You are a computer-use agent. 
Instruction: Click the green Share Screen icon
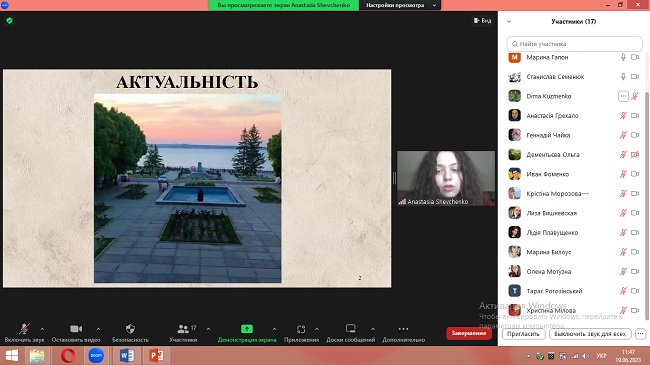point(247,329)
